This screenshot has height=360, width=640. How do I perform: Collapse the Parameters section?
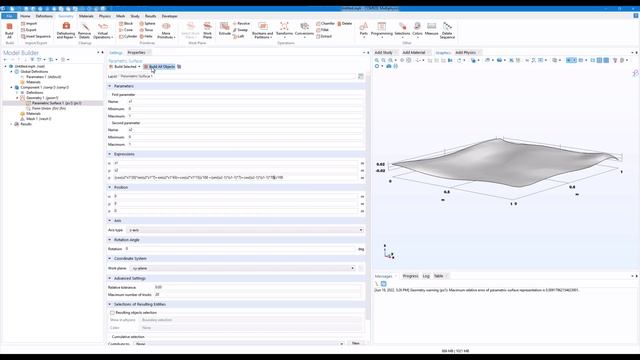click(x=110, y=86)
